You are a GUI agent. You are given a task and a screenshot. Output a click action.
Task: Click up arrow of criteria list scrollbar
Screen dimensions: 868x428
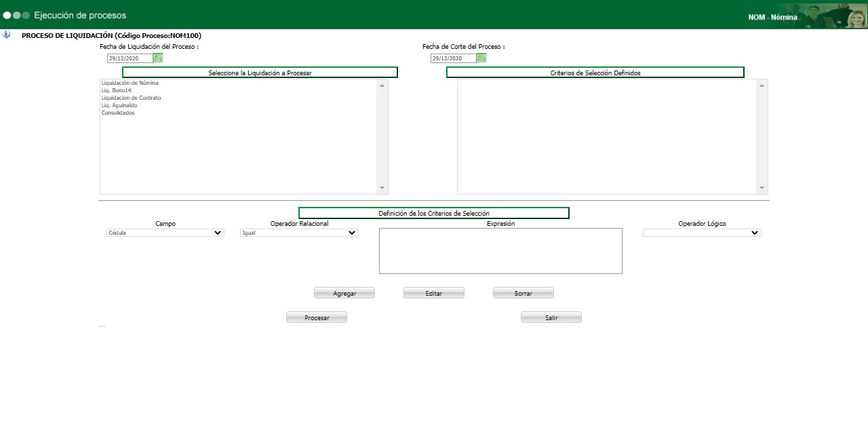tap(762, 85)
